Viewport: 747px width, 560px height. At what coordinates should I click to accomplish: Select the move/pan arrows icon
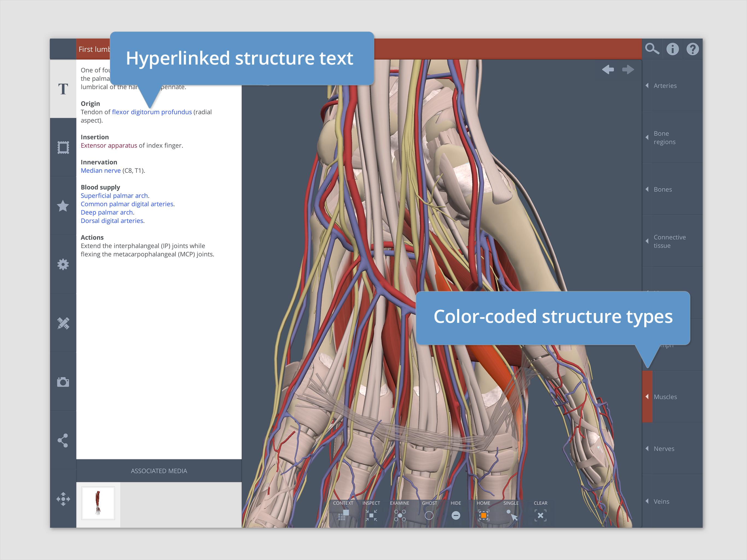click(63, 499)
